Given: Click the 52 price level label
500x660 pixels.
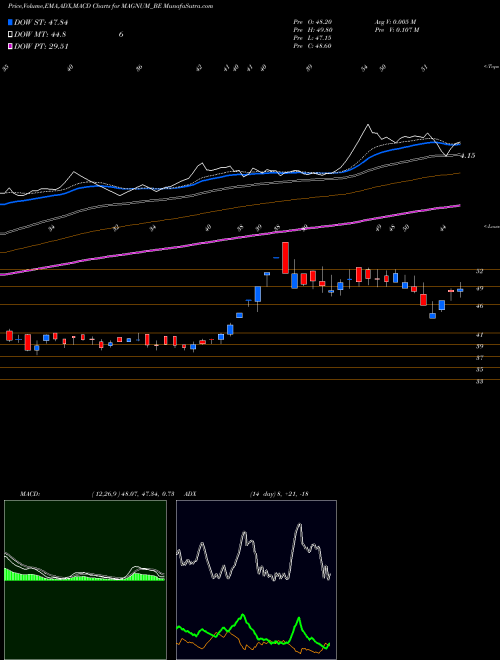Looking at the screenshot, I should pos(479,271).
